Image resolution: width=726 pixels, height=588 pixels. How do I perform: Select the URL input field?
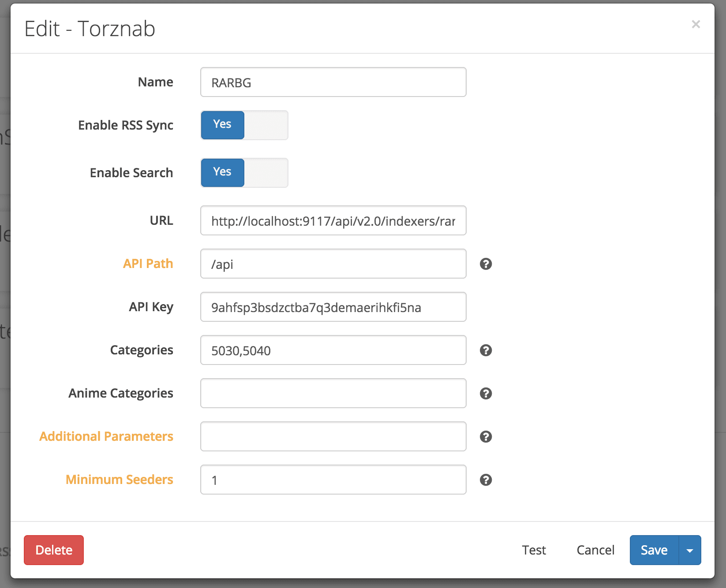point(333,221)
